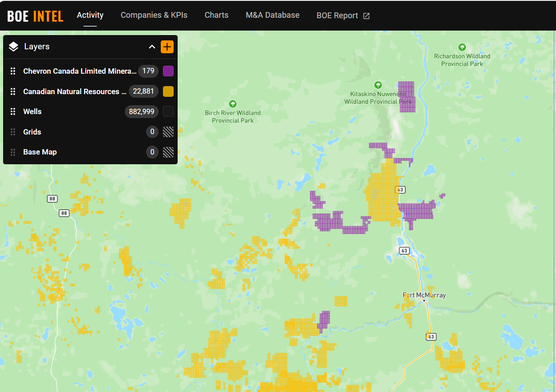This screenshot has width=556, height=392.
Task: Click the 882,999 count badge for Wells
Action: point(142,111)
